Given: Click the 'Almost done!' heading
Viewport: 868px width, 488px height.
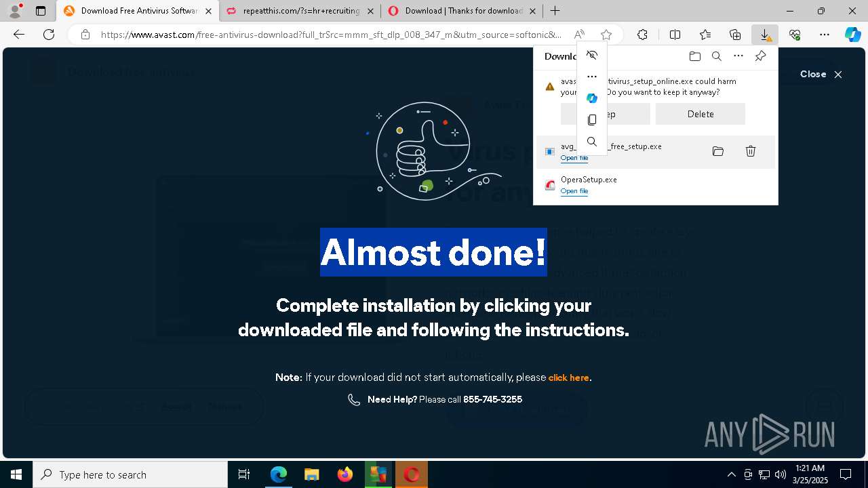Looking at the screenshot, I should pos(433,252).
